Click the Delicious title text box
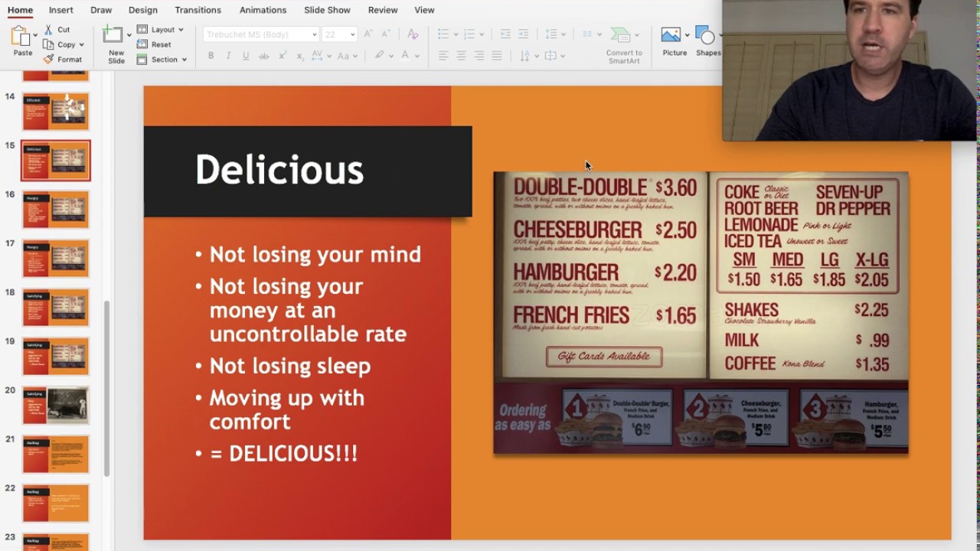 tap(308, 171)
